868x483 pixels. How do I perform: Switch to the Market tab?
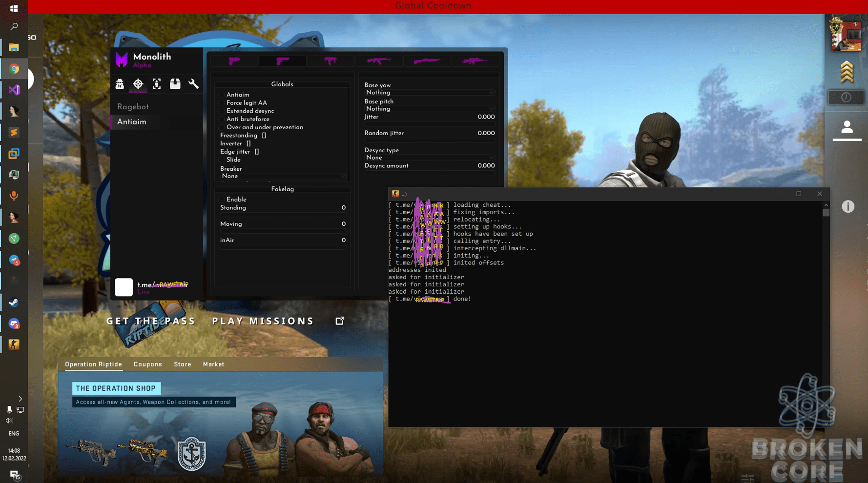214,364
